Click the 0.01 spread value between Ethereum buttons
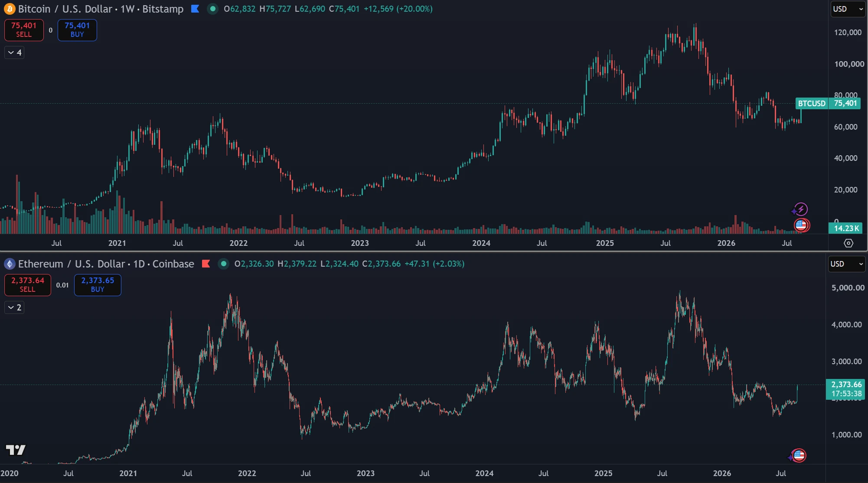Image resolution: width=868 pixels, height=483 pixels. click(x=62, y=285)
